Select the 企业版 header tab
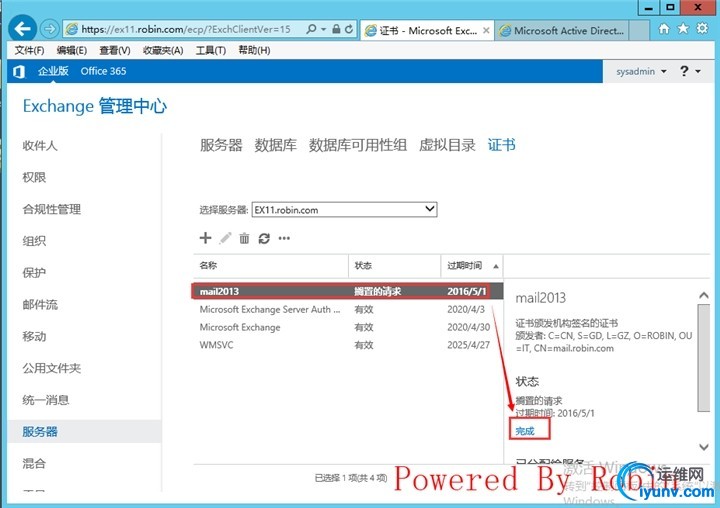720x508 pixels. coord(53,71)
